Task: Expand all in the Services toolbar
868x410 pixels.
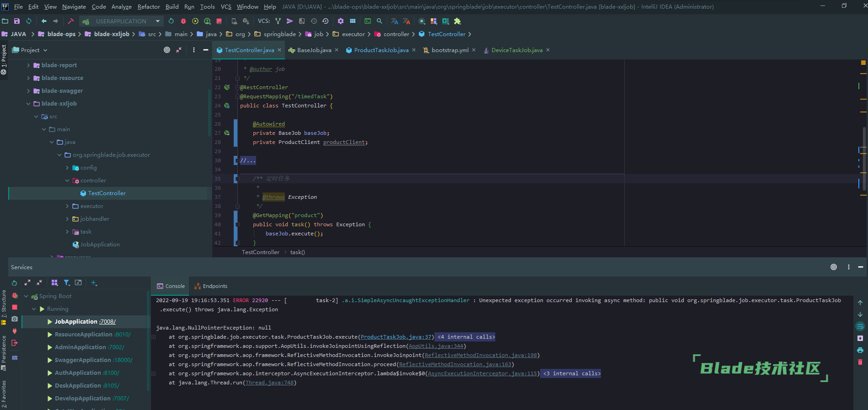Action: tap(27, 283)
